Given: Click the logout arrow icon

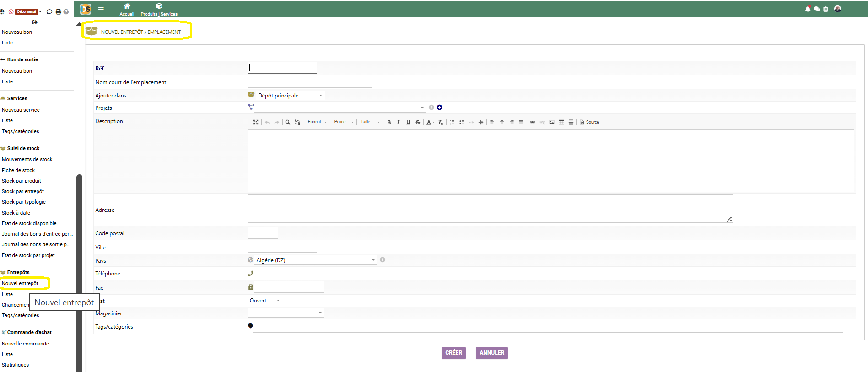Looking at the screenshot, I should point(35,22).
